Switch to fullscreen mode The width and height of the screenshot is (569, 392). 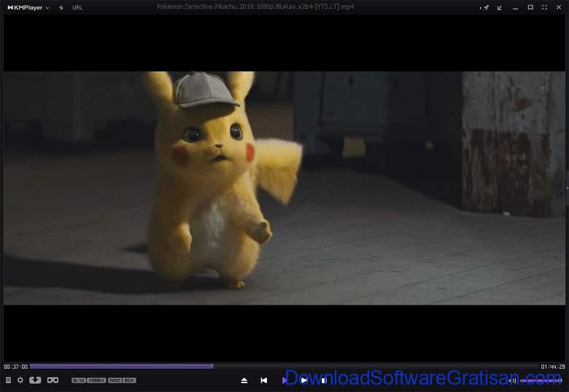point(544,7)
